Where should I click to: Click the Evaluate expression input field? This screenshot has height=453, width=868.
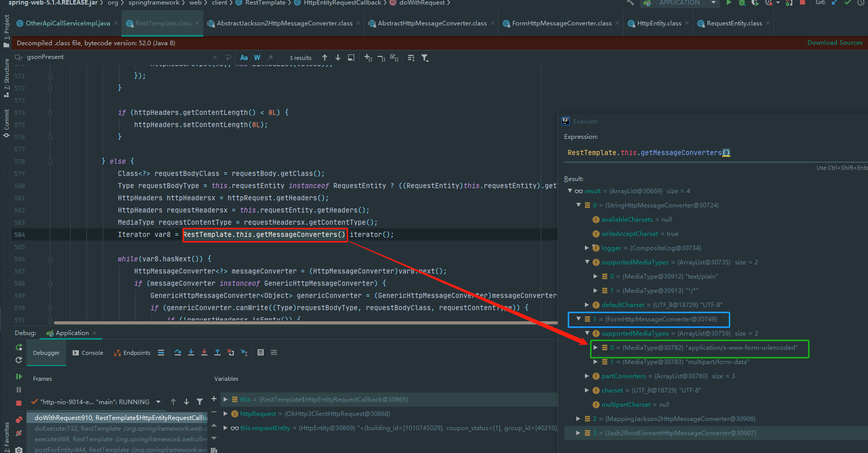tap(716, 153)
